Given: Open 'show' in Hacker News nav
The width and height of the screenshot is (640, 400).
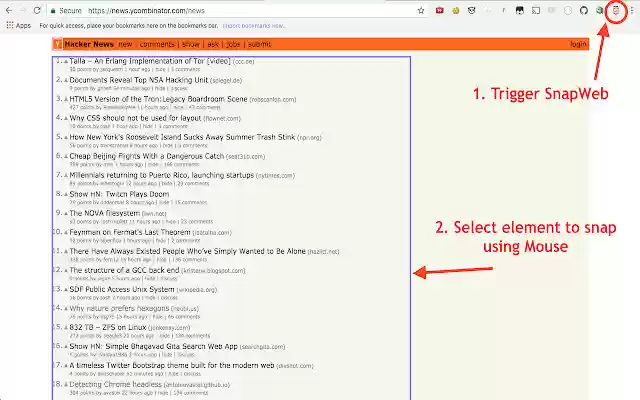Looking at the screenshot, I should (x=191, y=44).
